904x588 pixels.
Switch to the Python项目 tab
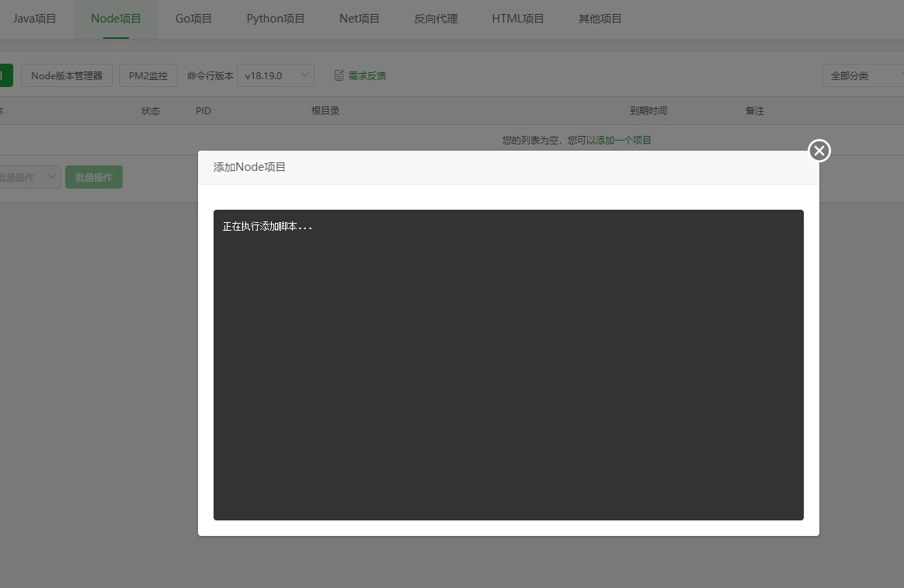(x=276, y=19)
